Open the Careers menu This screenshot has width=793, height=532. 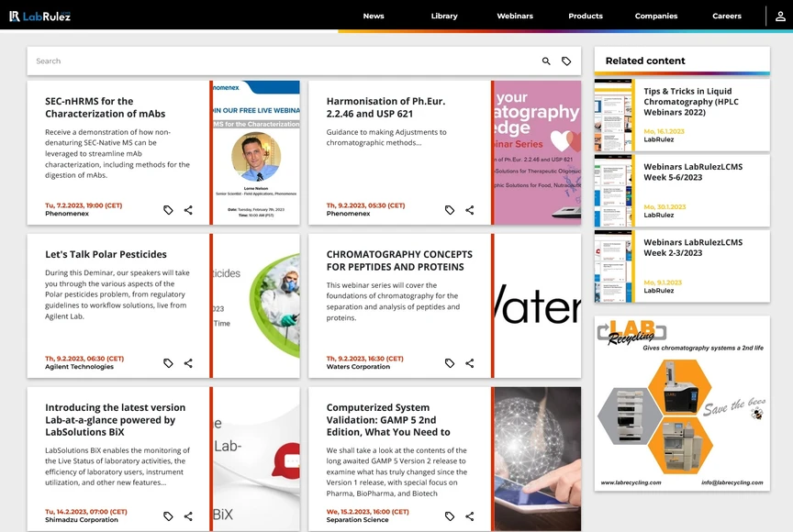coord(727,17)
